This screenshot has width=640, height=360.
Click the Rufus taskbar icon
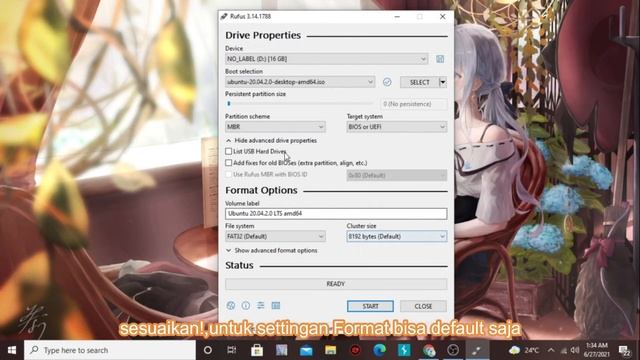477,350
